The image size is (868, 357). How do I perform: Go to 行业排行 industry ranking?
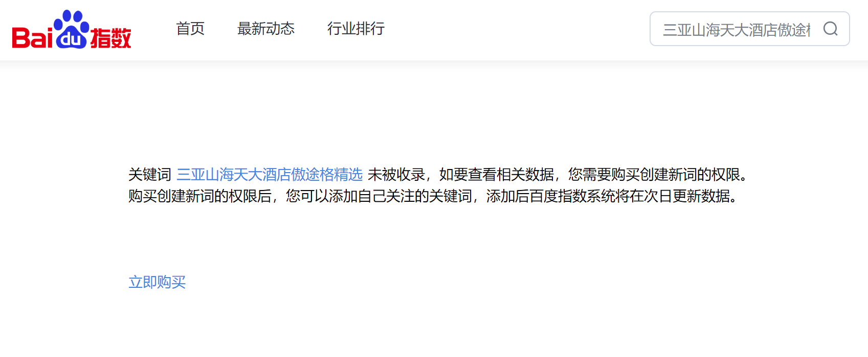[356, 29]
